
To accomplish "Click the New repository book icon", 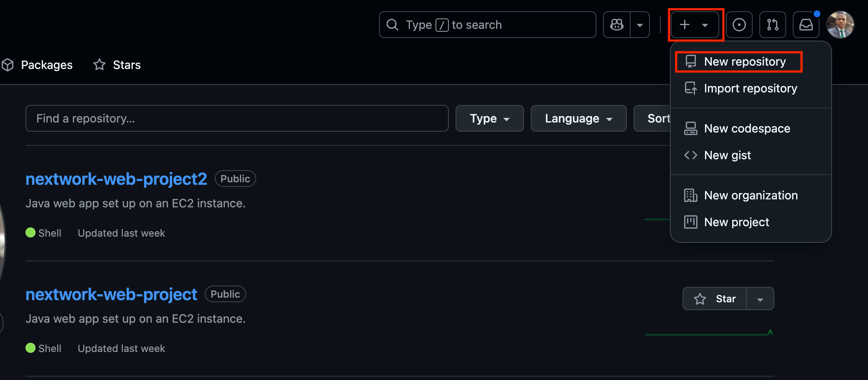I will point(690,61).
